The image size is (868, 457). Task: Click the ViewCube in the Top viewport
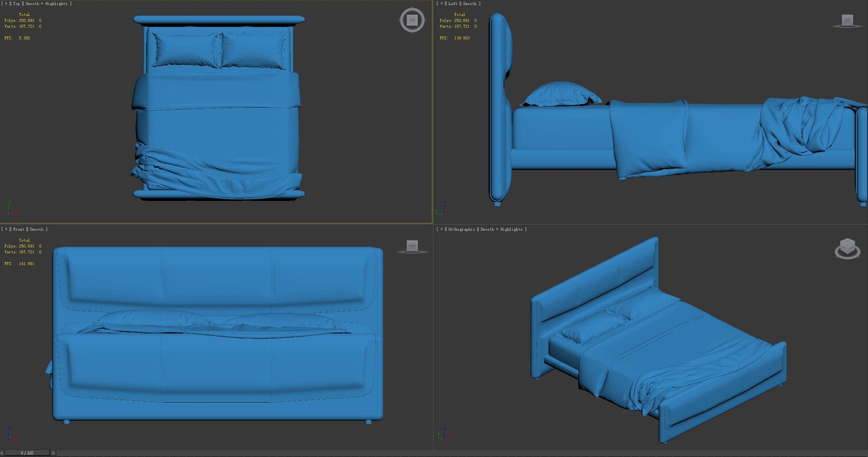[412, 20]
